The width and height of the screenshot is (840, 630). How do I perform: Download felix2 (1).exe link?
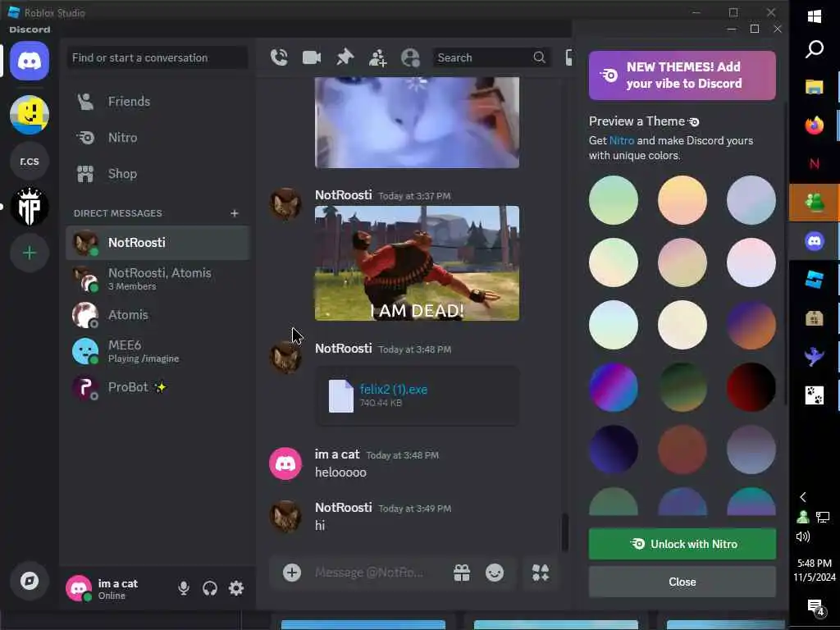(x=393, y=390)
